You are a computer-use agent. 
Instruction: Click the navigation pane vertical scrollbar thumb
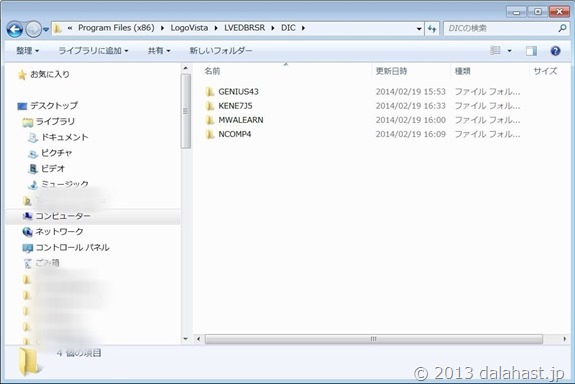(x=186, y=111)
